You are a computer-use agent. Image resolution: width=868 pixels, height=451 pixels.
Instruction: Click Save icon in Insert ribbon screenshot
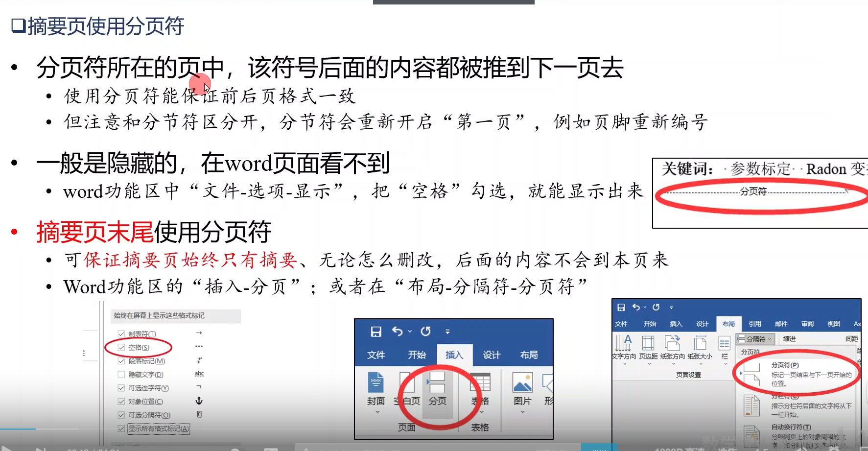pos(376,332)
